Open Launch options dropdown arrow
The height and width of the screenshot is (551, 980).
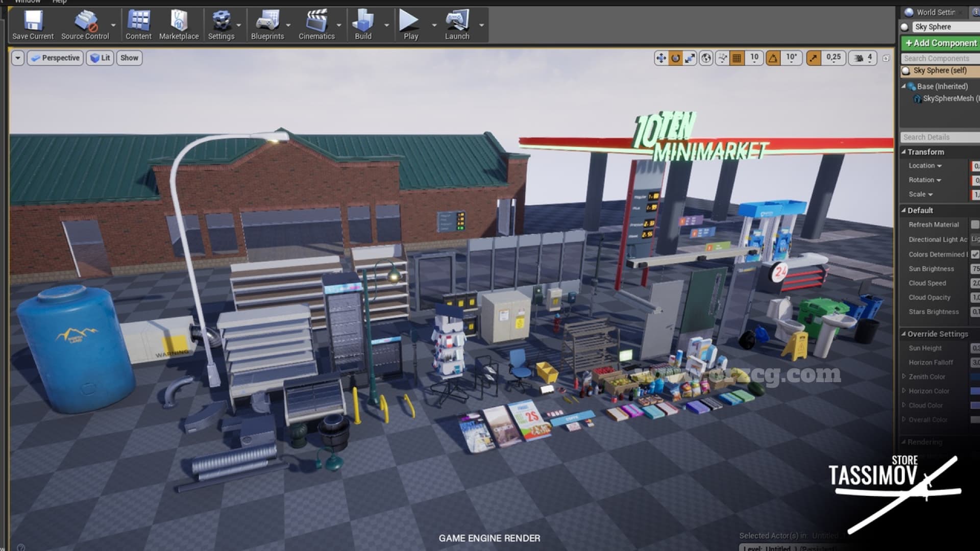tap(481, 25)
